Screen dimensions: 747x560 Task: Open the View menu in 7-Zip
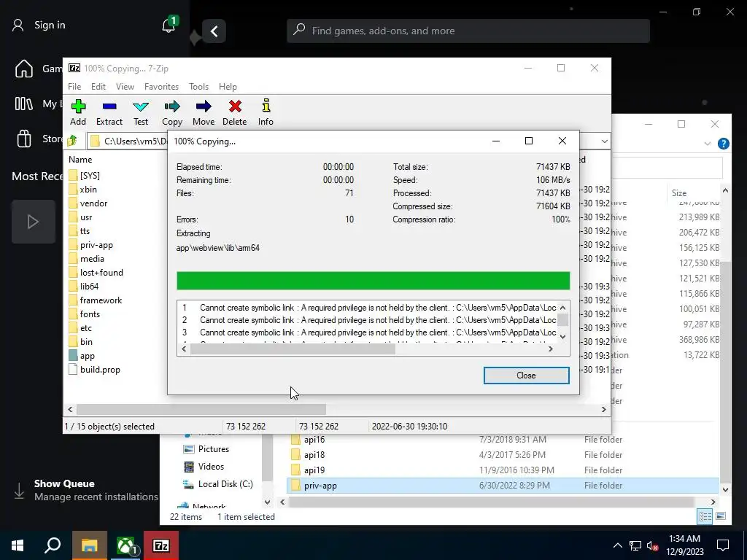point(125,87)
